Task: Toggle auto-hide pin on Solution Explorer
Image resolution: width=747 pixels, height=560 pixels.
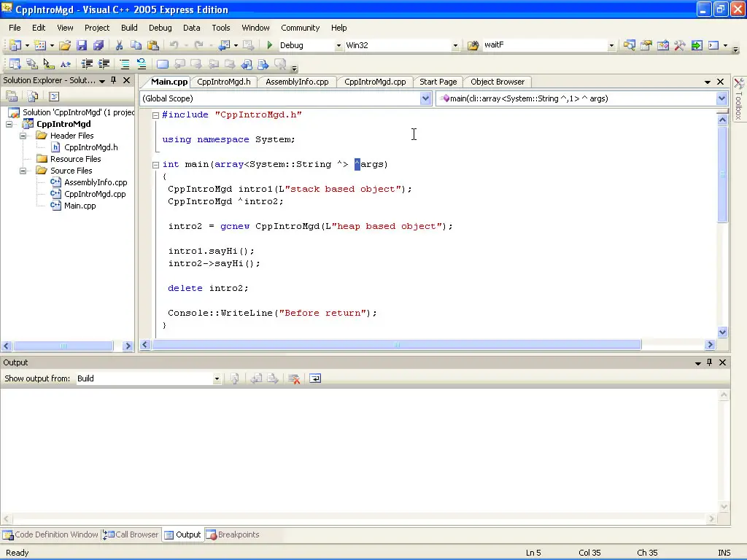Action: (x=113, y=80)
